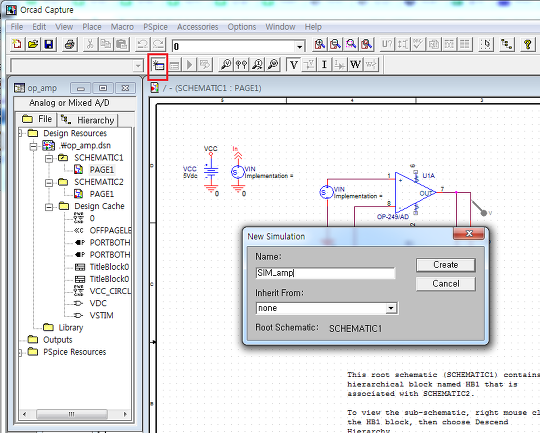Click the Cut scissors icon
540x433 pixels.
[90, 44]
